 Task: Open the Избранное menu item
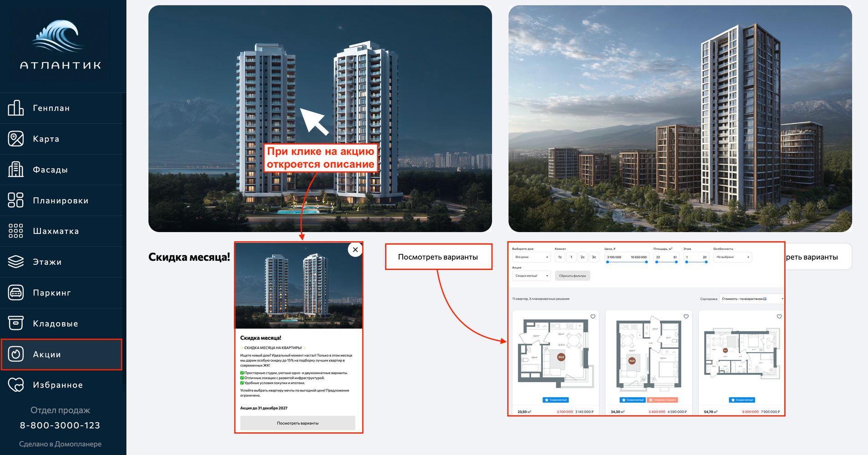point(61,385)
